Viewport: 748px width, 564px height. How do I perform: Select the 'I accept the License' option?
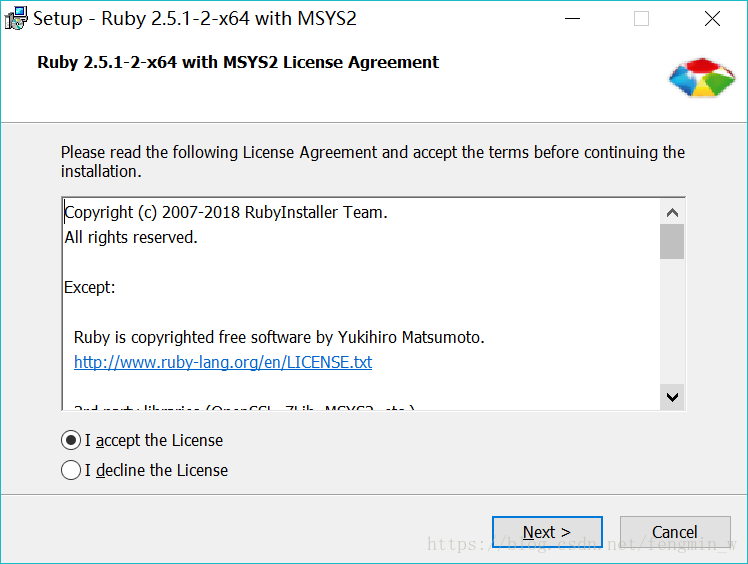pyautogui.click(x=71, y=440)
